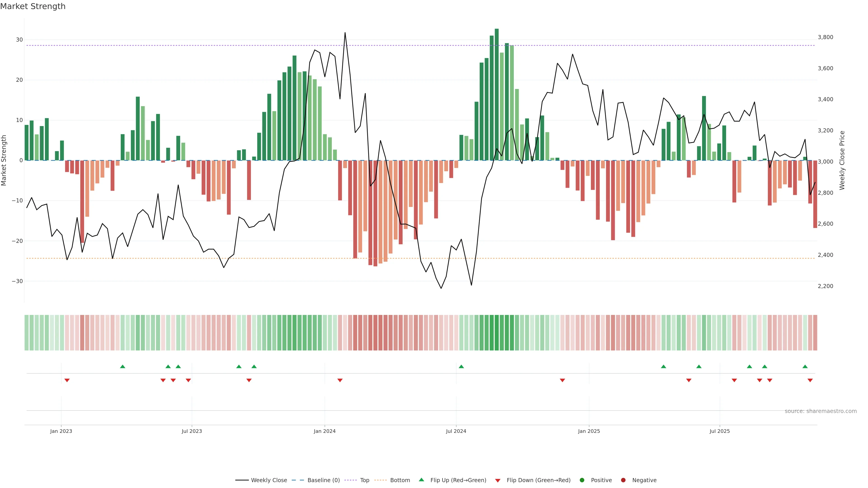Select the Flip Up marker at Jul 2024
Viewport: 868px width, 488px height.
pyautogui.click(x=461, y=366)
